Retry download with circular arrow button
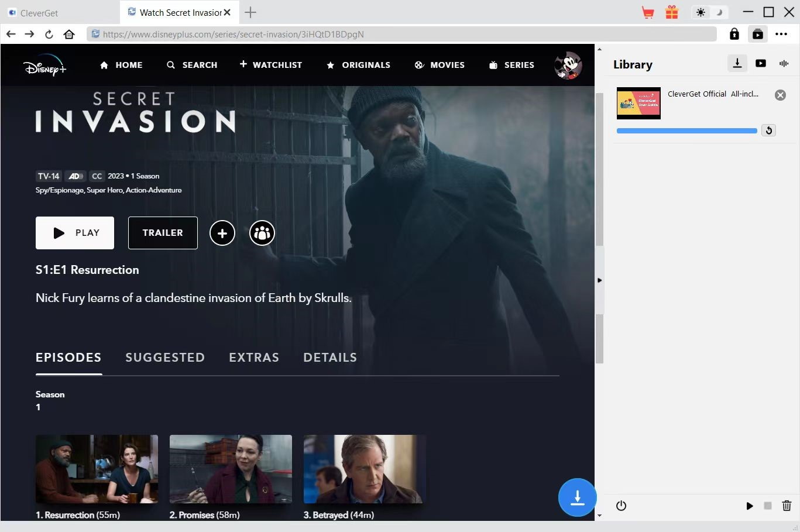Image resolution: width=800 pixels, height=532 pixels. pyautogui.click(x=768, y=131)
